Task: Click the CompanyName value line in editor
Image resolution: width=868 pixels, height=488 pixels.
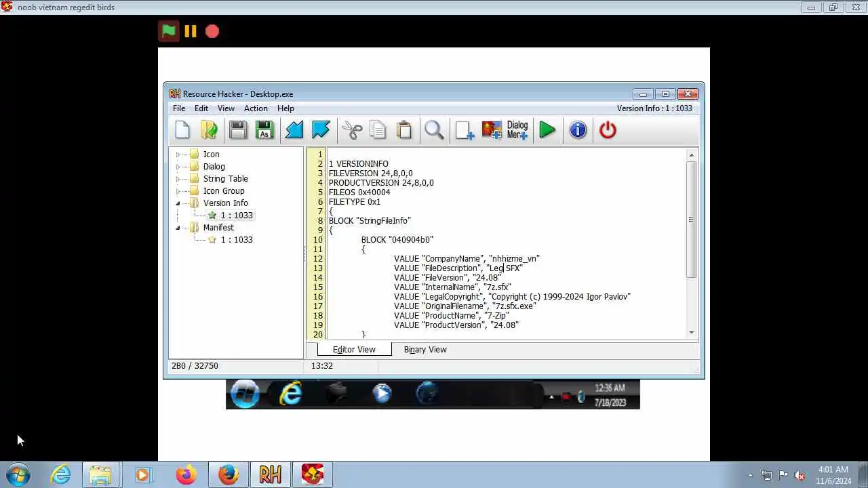Action: click(x=467, y=259)
